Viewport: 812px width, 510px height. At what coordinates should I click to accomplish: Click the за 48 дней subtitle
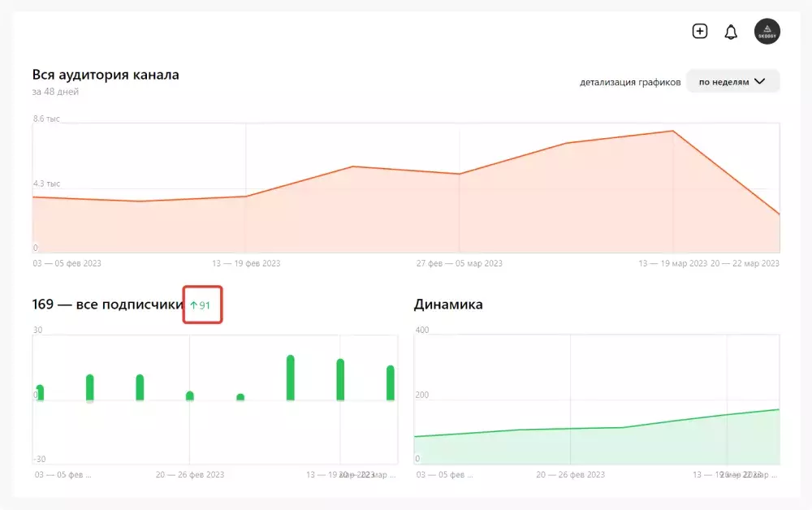(x=55, y=91)
